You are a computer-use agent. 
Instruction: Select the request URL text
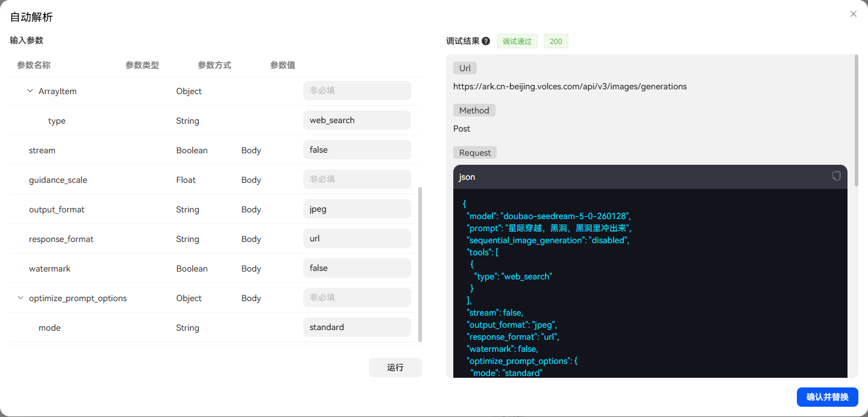570,86
